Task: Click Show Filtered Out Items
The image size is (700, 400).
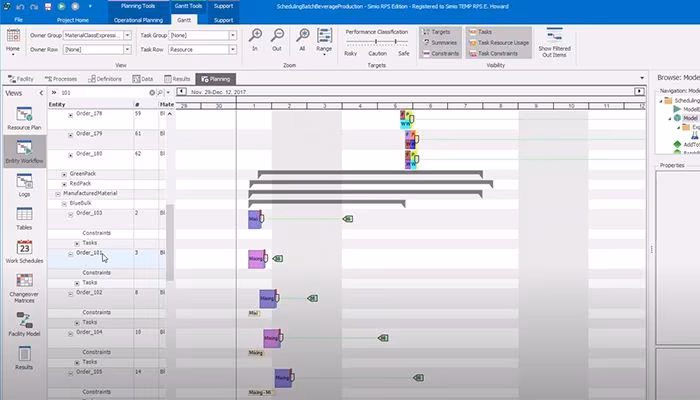Action: (x=554, y=42)
